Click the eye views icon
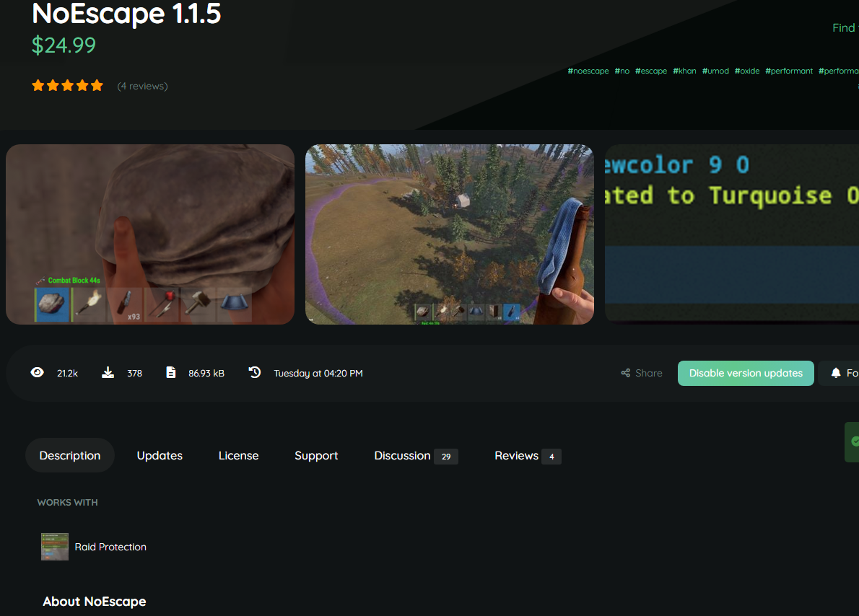 click(38, 373)
